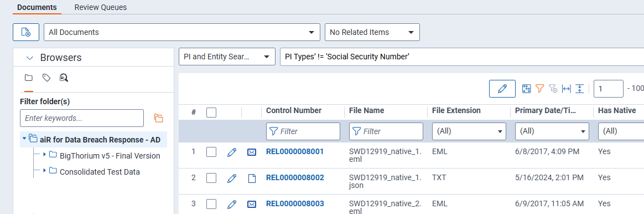Click the row height toggle icon

pyautogui.click(x=579, y=89)
